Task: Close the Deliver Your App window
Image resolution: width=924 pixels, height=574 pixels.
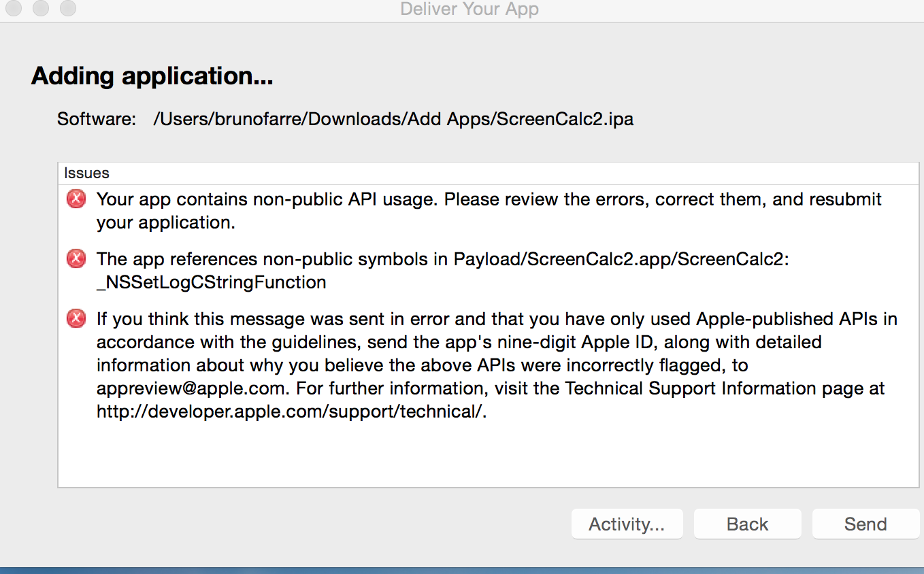Action: click(14, 9)
